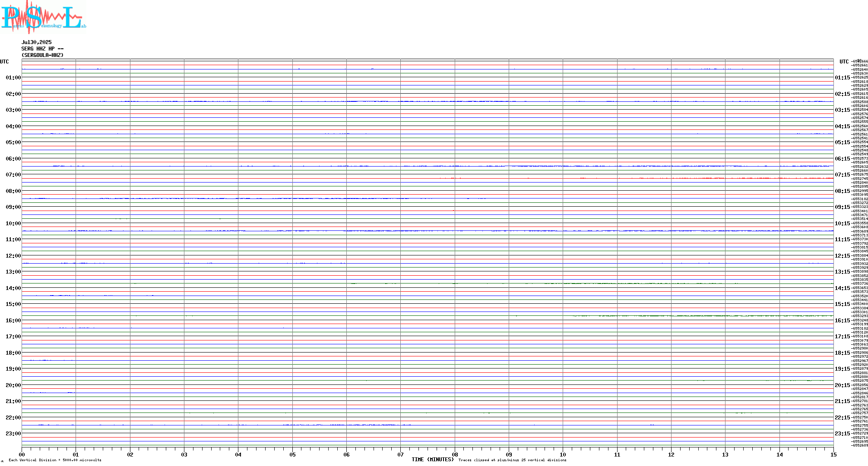Click the 09:15 end-time label

click(843, 207)
